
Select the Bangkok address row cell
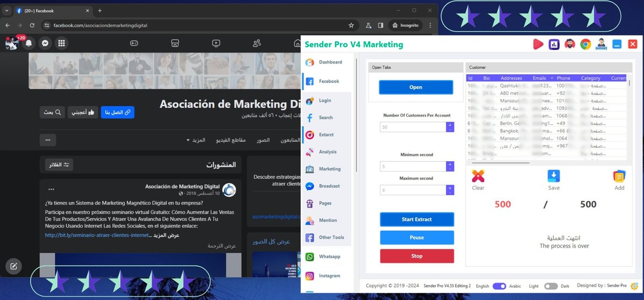pos(514,131)
